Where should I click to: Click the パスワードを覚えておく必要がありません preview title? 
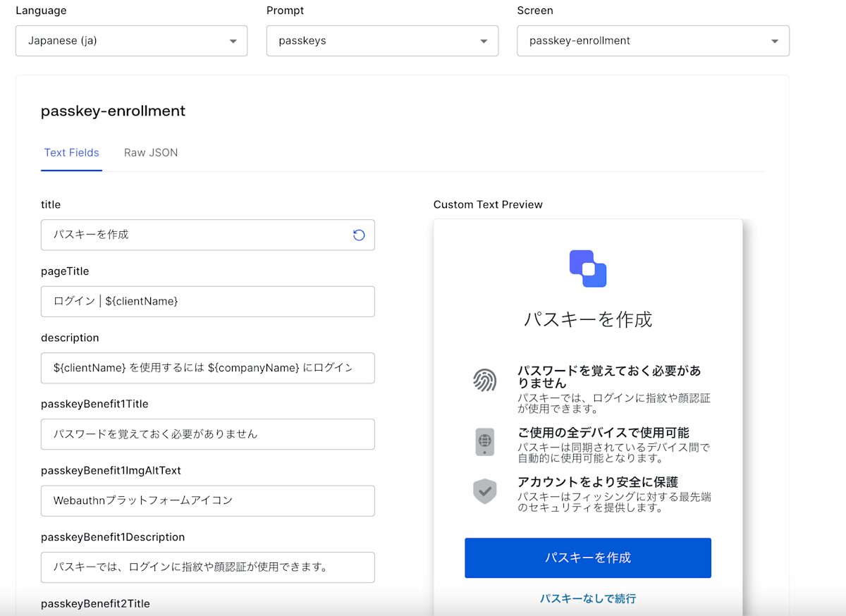pos(609,377)
